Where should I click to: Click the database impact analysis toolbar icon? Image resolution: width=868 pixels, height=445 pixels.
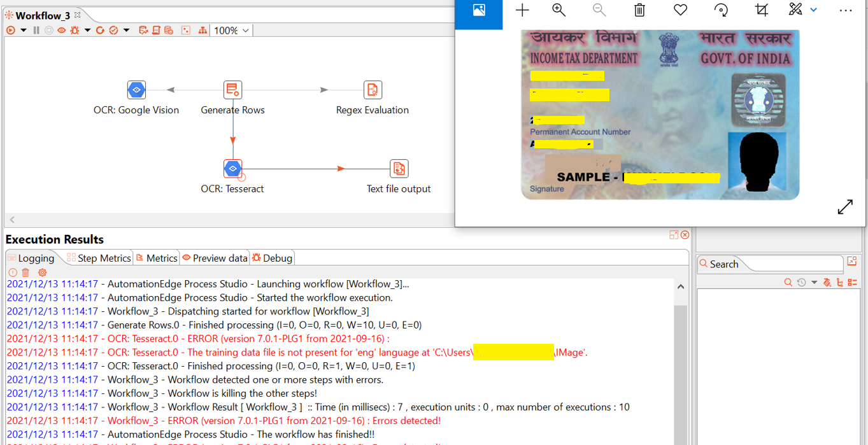tap(143, 30)
